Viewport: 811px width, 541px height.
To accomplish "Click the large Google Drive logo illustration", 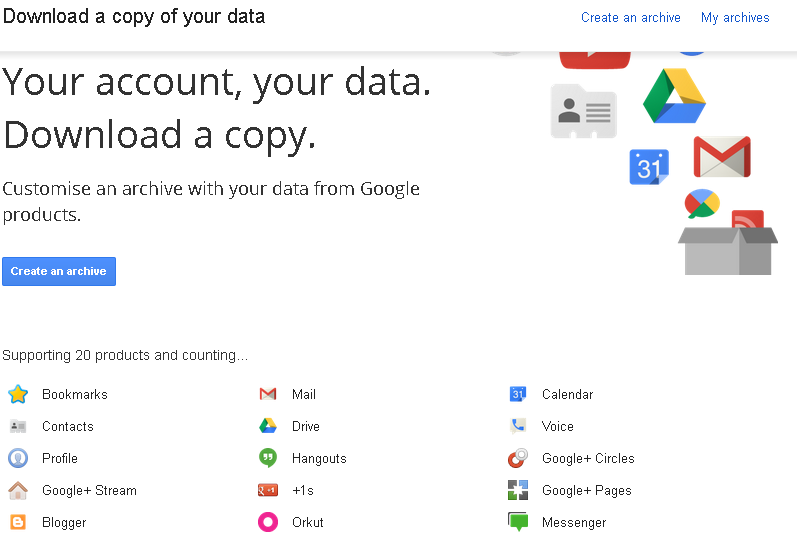I will pos(674,96).
